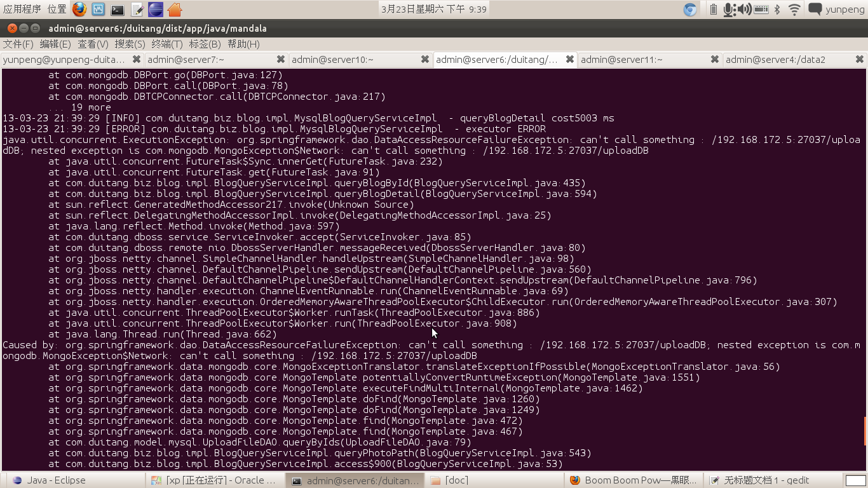Open the 文件(F) menu
This screenshot has height=488, width=868.
click(x=18, y=44)
